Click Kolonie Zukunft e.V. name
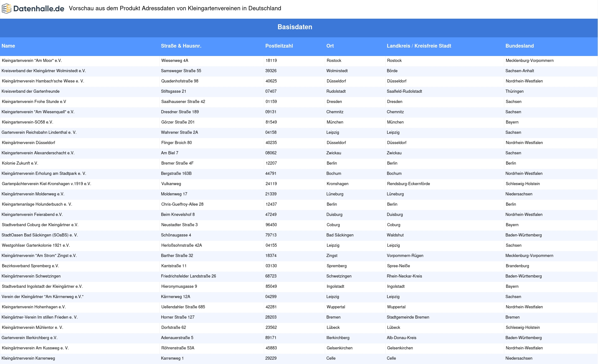 point(20,163)
